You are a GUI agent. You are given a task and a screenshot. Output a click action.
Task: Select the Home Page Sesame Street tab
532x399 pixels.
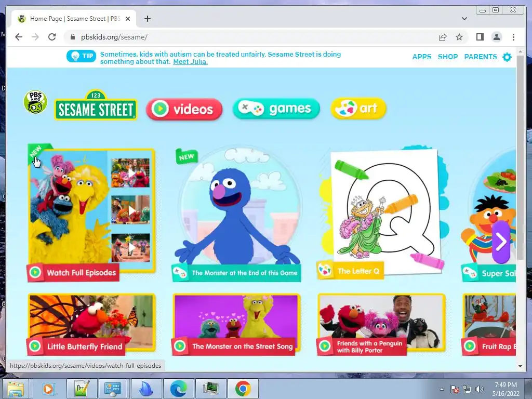[x=74, y=19]
